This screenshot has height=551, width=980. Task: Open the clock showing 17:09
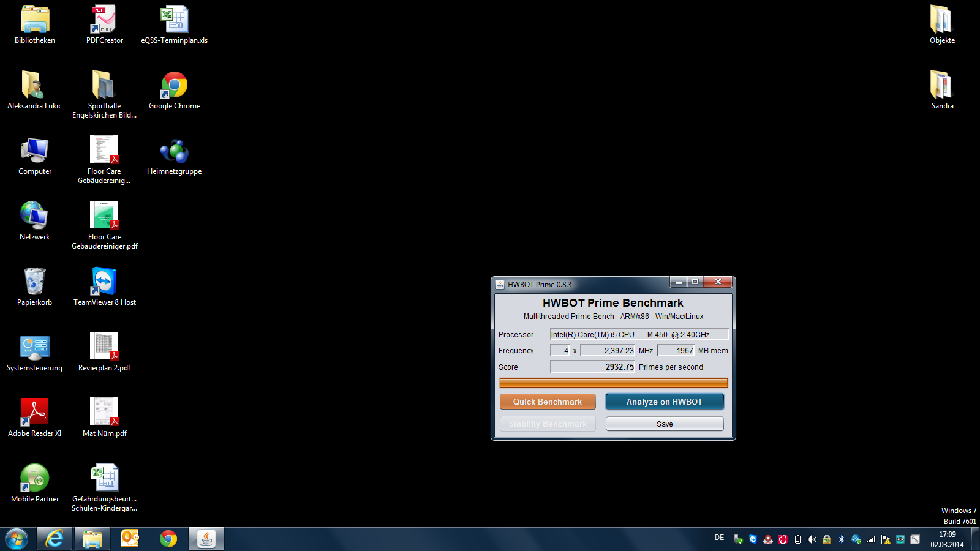pos(947,539)
